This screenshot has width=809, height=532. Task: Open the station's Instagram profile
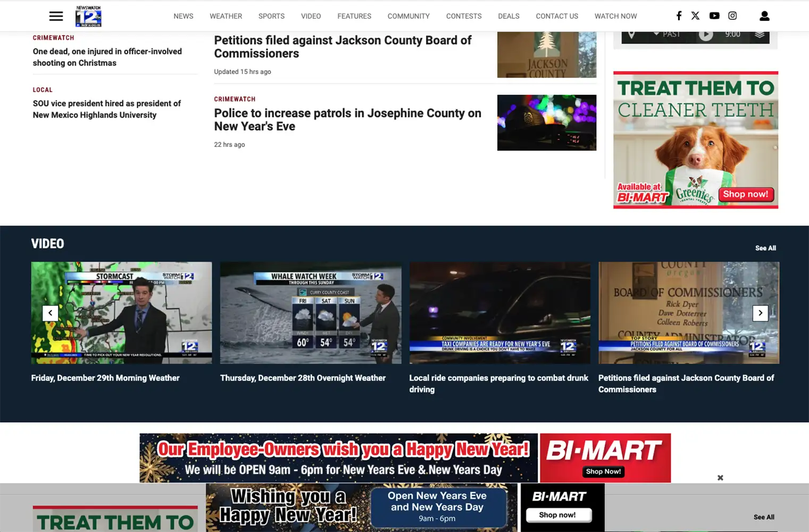[732, 16]
